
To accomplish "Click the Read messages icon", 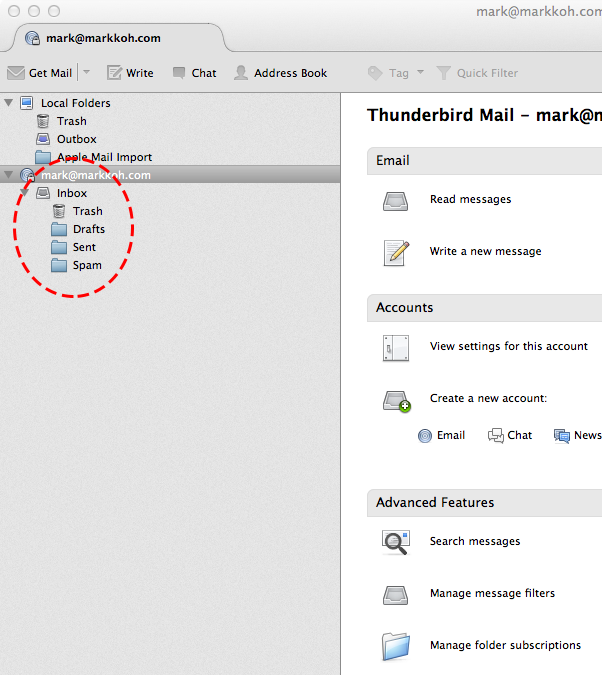I will coord(395,200).
